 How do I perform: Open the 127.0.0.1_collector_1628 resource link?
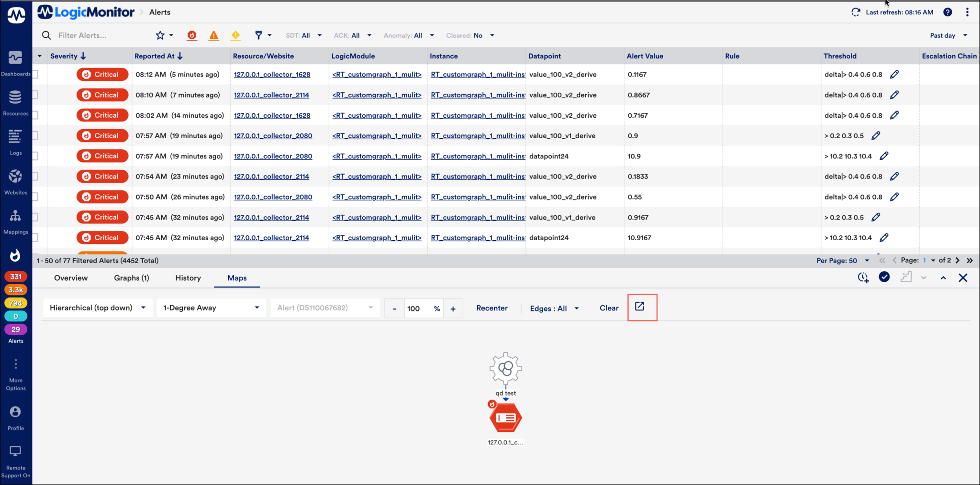point(271,74)
